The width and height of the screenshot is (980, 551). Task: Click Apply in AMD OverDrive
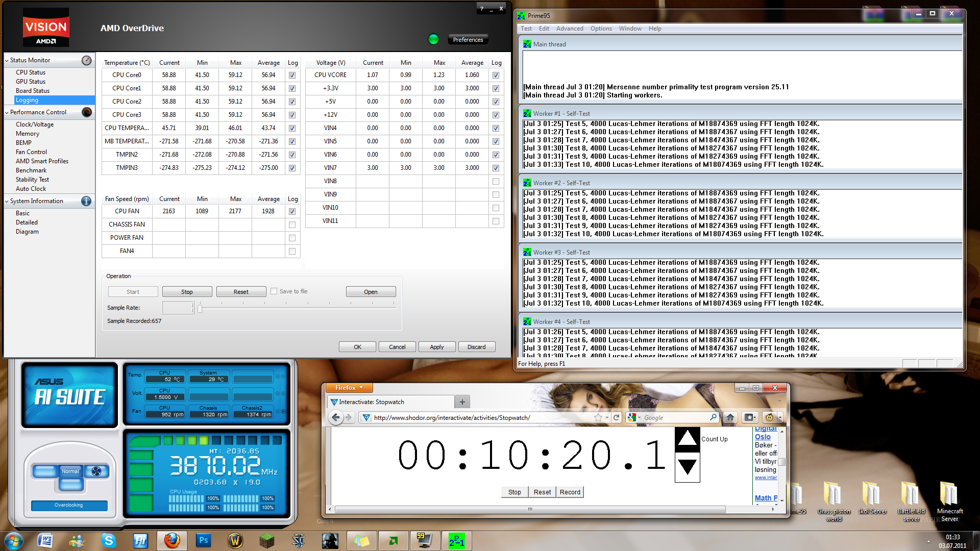click(x=437, y=347)
